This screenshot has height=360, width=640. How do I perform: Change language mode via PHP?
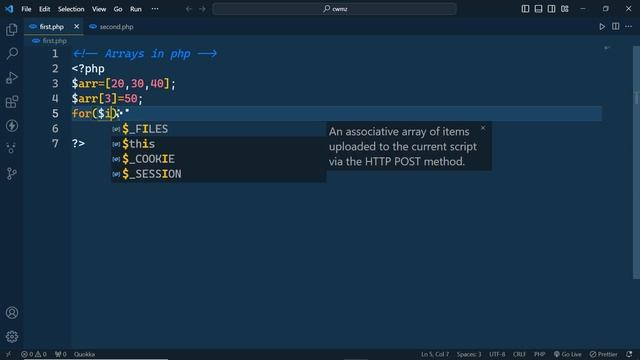pyautogui.click(x=540, y=354)
